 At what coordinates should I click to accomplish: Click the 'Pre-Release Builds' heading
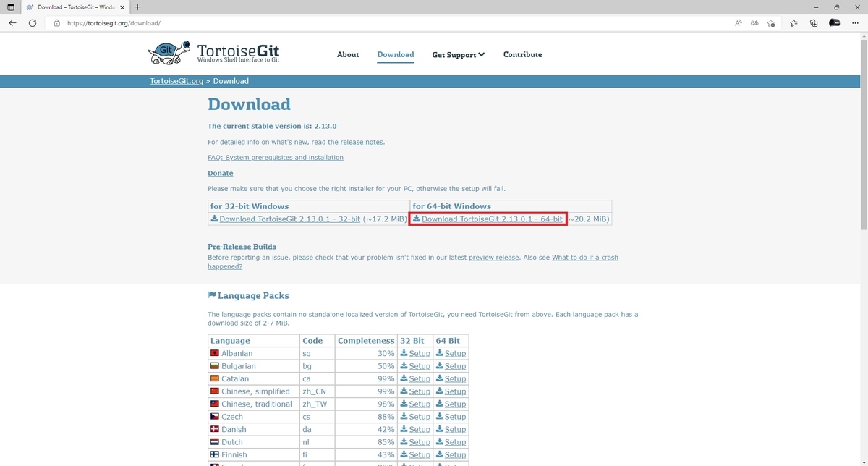(242, 247)
